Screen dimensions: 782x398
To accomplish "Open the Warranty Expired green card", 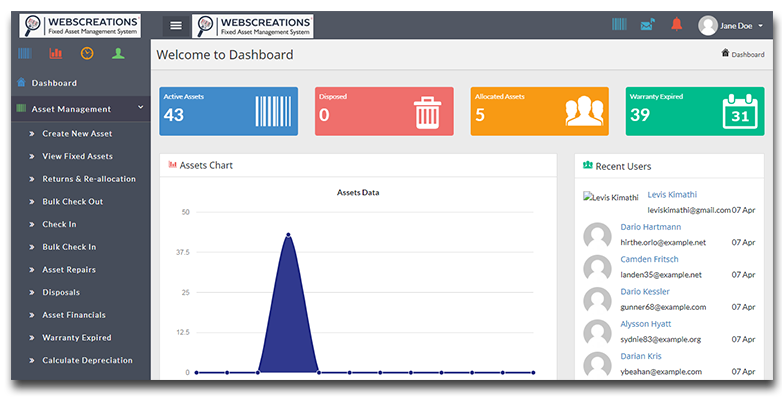I will coord(695,111).
